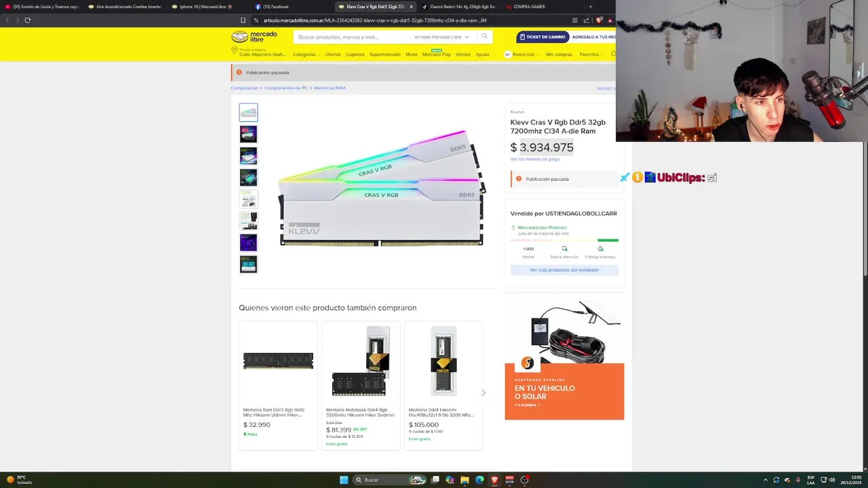Click Ver más productos del vendedor button
Image resolution: width=868 pixels, height=488 pixels.
(x=564, y=270)
